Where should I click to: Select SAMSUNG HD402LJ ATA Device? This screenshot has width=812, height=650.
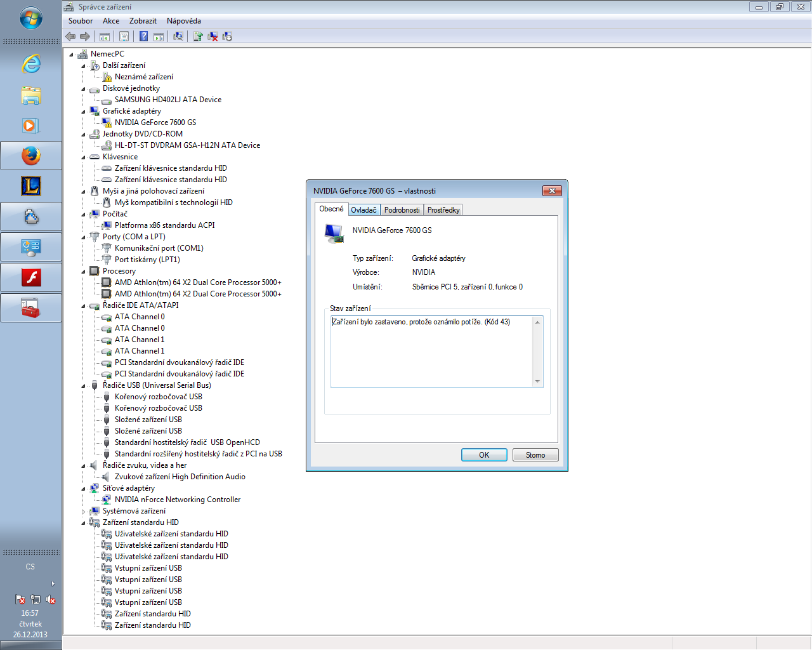(168, 100)
